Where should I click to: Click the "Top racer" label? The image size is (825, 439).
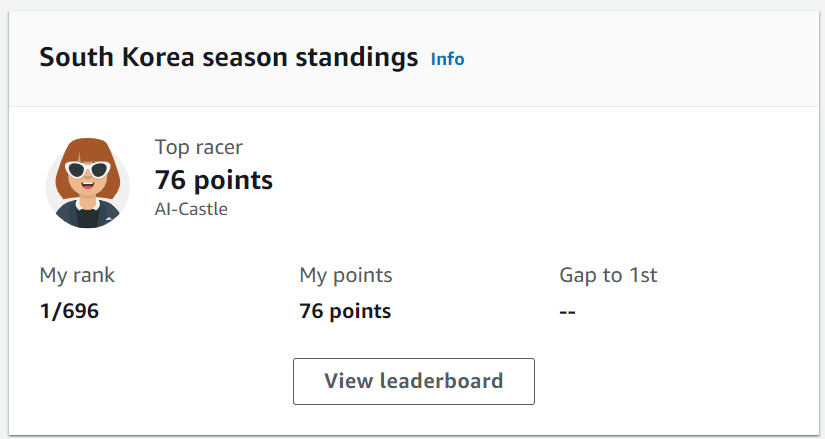pyautogui.click(x=199, y=147)
